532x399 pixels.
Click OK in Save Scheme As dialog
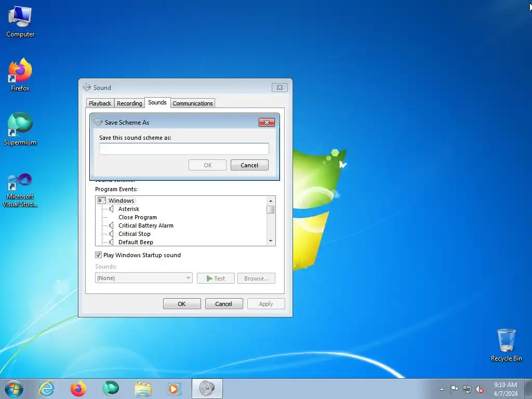[208, 165]
